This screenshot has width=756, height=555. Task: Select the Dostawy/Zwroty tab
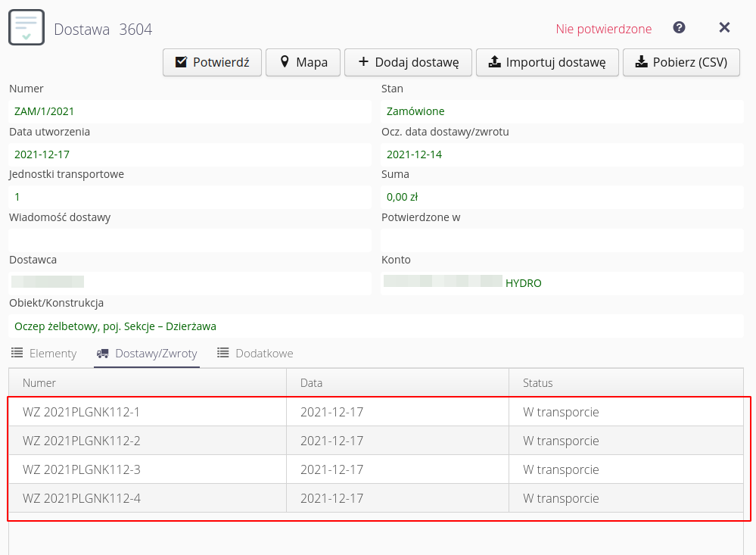(x=147, y=354)
